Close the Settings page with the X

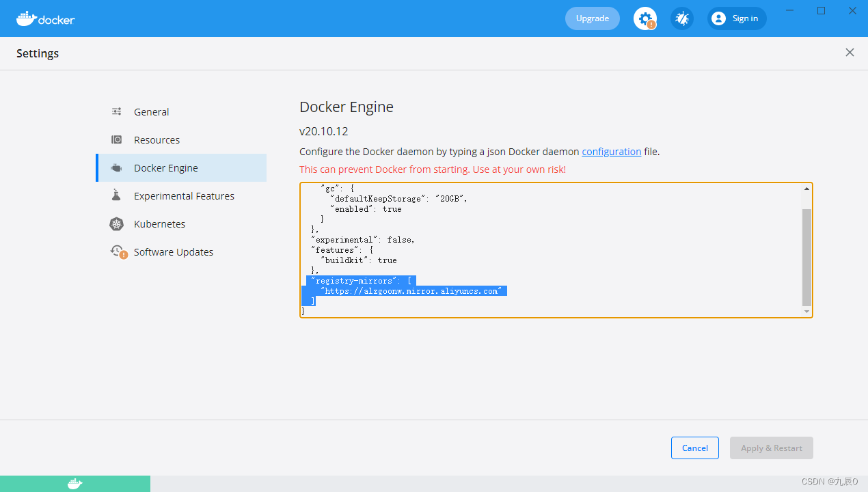(850, 52)
